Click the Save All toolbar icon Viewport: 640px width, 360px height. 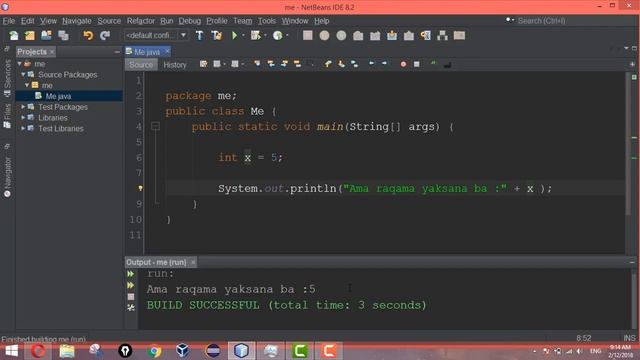[x=63, y=36]
